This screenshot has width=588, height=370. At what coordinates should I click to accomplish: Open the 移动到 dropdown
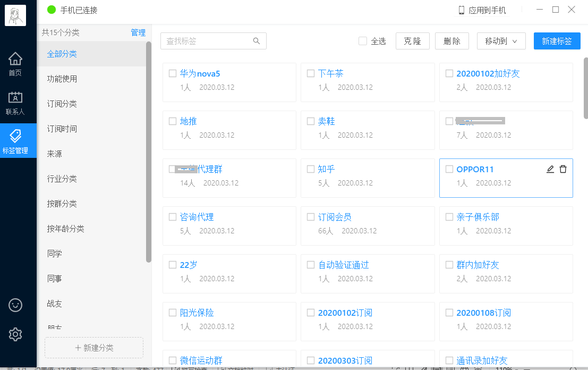pos(501,41)
